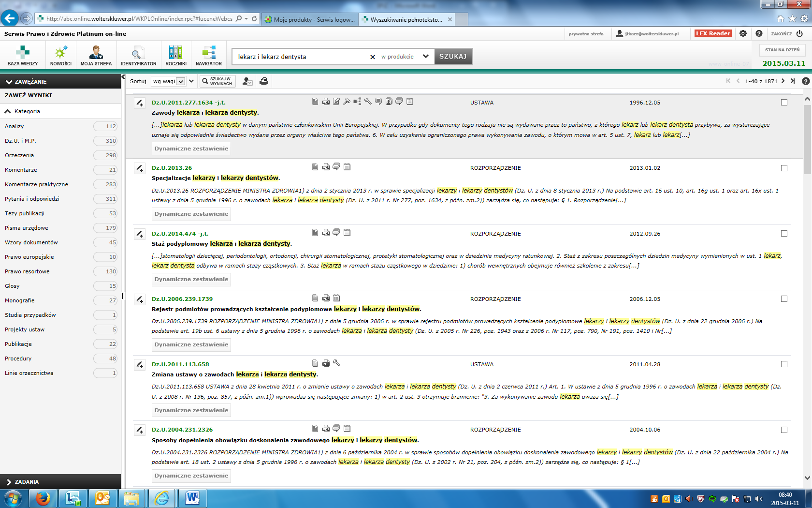The height and width of the screenshot is (508, 812).
Task: Click the gavel icon for Dz.U.2011.277.1634
Action: (347, 102)
